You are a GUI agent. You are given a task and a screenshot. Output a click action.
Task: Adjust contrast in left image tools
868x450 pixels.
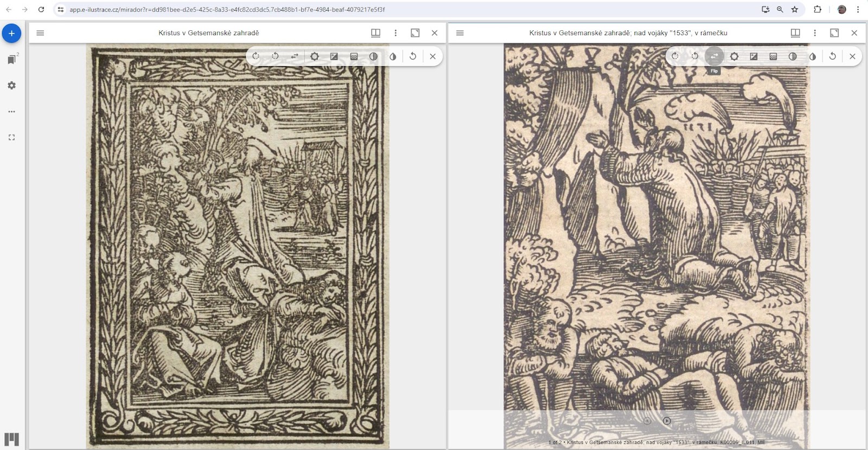[334, 56]
